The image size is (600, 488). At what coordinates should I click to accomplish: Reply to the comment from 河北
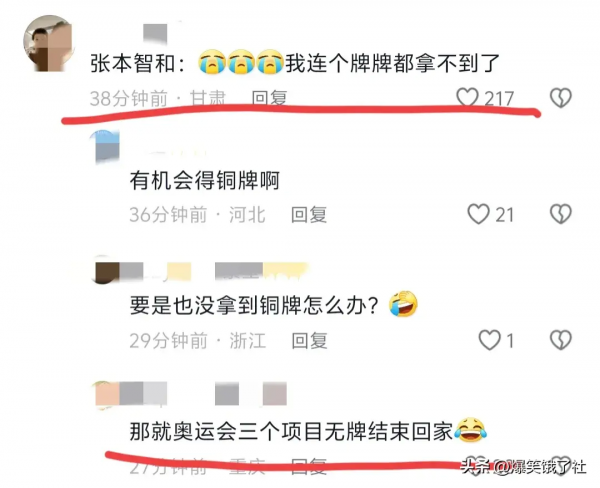point(309,214)
